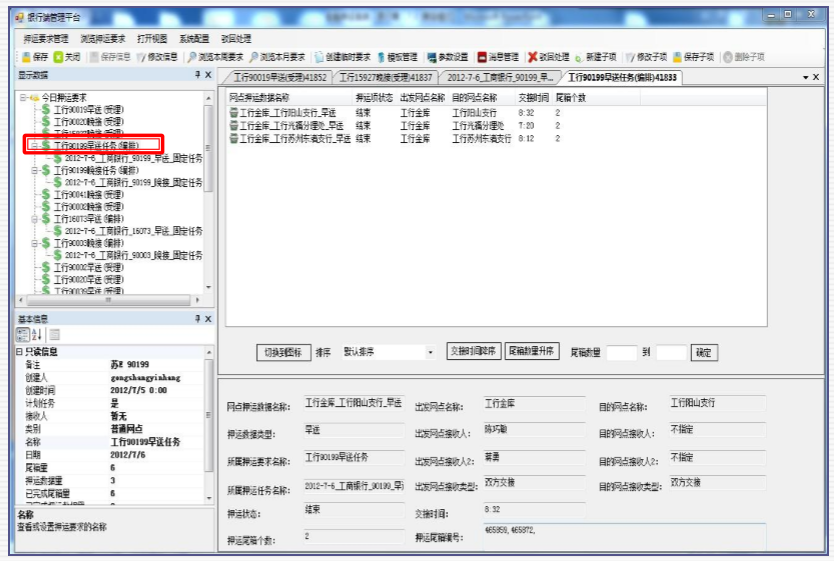Click the 尾箱数量升序 button
The width and height of the screenshot is (834, 561).
[531, 351]
